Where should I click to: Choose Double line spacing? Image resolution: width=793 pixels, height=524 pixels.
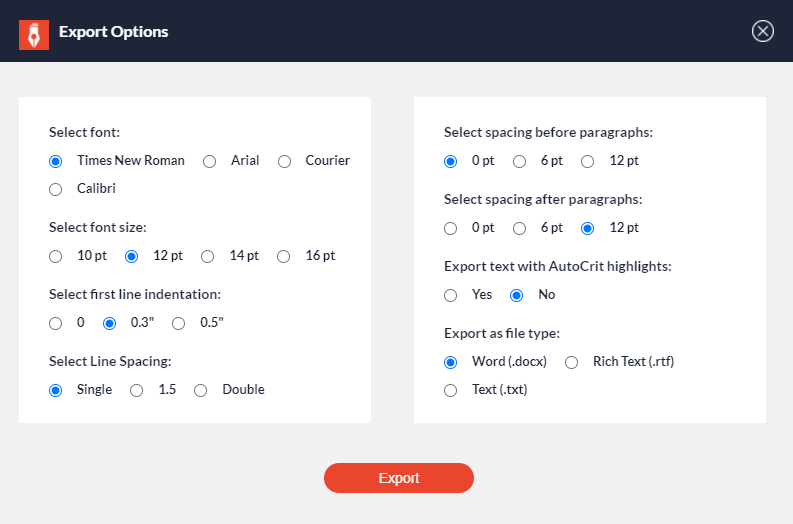click(200, 390)
